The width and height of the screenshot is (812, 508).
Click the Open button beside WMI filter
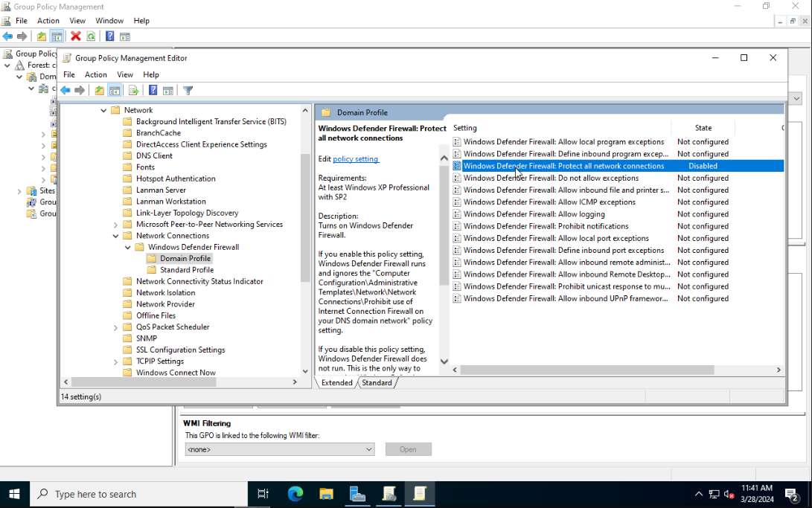tap(408, 449)
